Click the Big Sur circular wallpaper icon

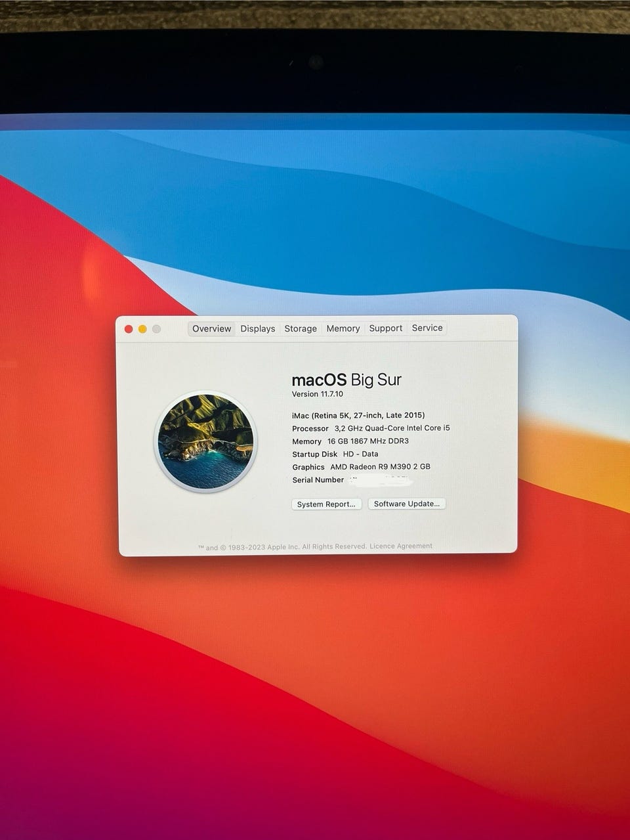205,441
